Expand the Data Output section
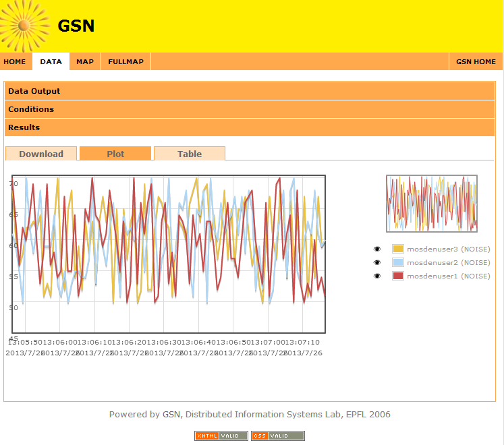Viewport: 504px width, 445px height. click(34, 91)
